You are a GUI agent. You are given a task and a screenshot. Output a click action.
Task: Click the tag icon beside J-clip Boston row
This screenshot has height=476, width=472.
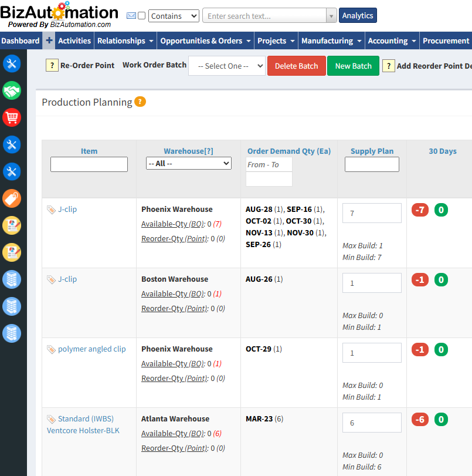51,279
